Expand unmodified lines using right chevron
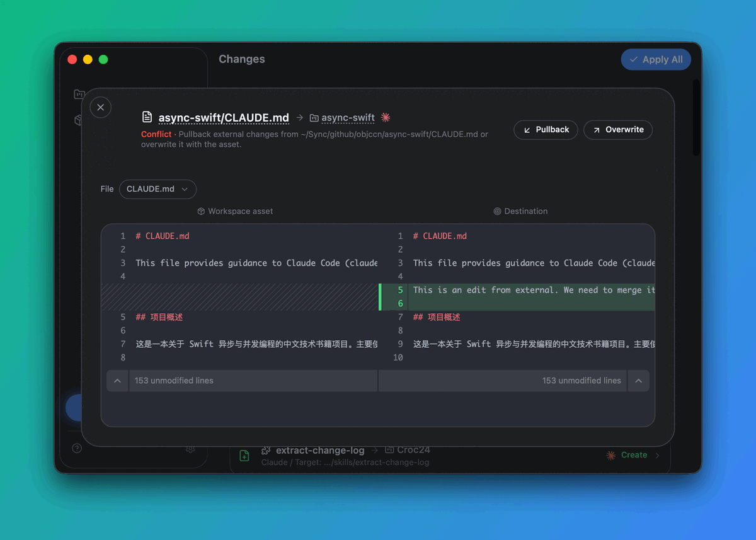756x540 pixels. point(638,381)
